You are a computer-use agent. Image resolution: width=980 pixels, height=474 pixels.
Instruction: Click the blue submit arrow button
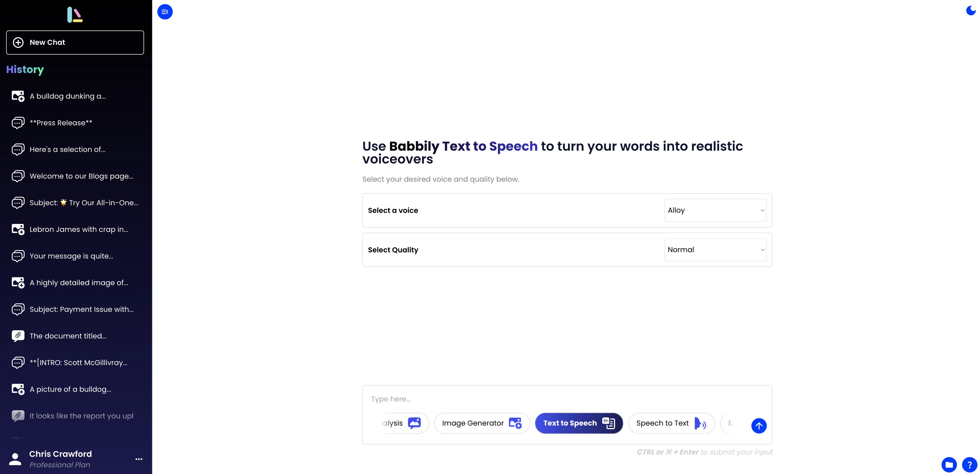pyautogui.click(x=759, y=426)
